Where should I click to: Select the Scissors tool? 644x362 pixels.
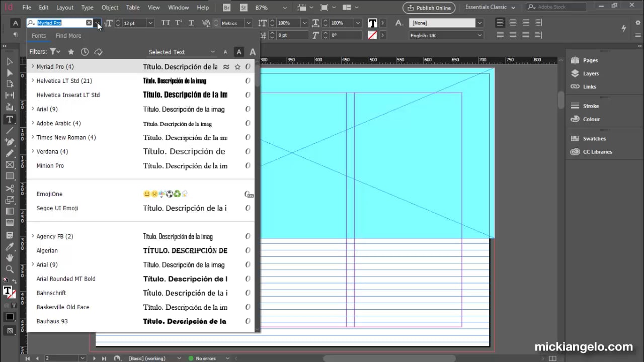10,189
